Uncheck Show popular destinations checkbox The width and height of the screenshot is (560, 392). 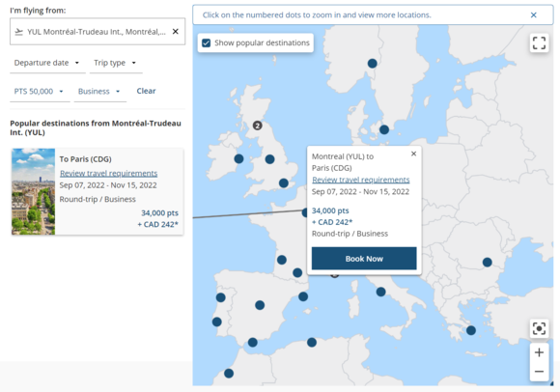point(206,42)
